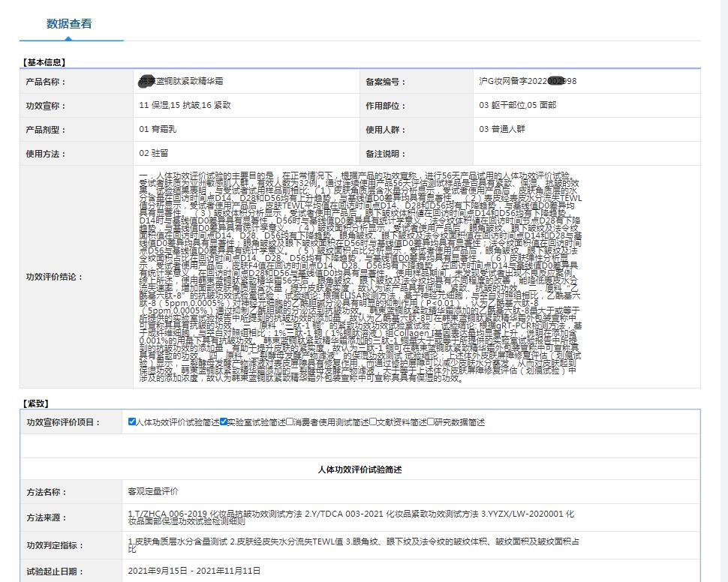Screen dimensions: 728x582
Task: Uncheck the 人体功效评价试验简述 checkbox
Action: tap(133, 422)
